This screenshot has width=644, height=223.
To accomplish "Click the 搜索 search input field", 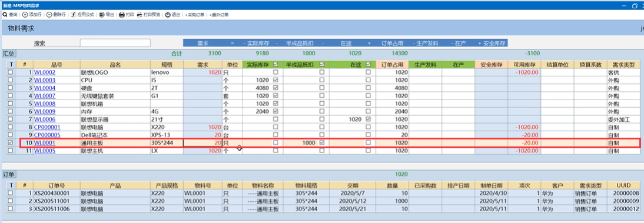I will click(115, 43).
